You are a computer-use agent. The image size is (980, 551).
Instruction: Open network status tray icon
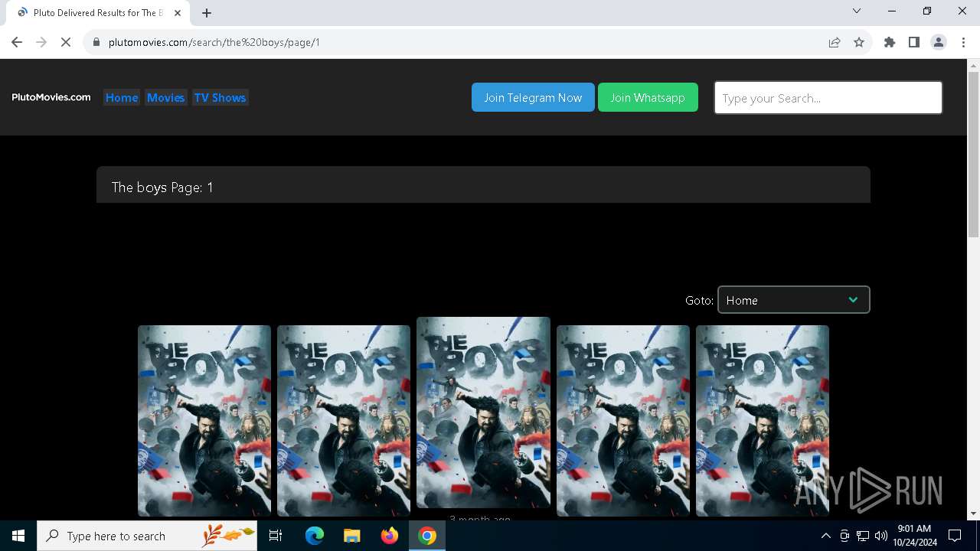coord(863,536)
